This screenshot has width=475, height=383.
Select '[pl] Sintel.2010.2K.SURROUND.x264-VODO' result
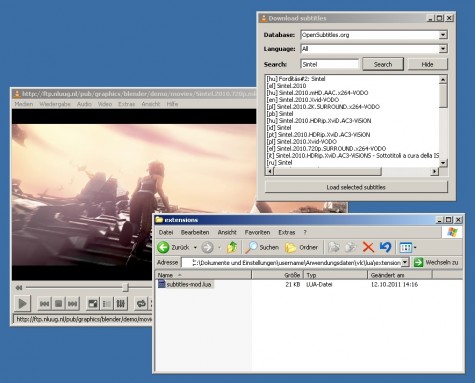323,107
